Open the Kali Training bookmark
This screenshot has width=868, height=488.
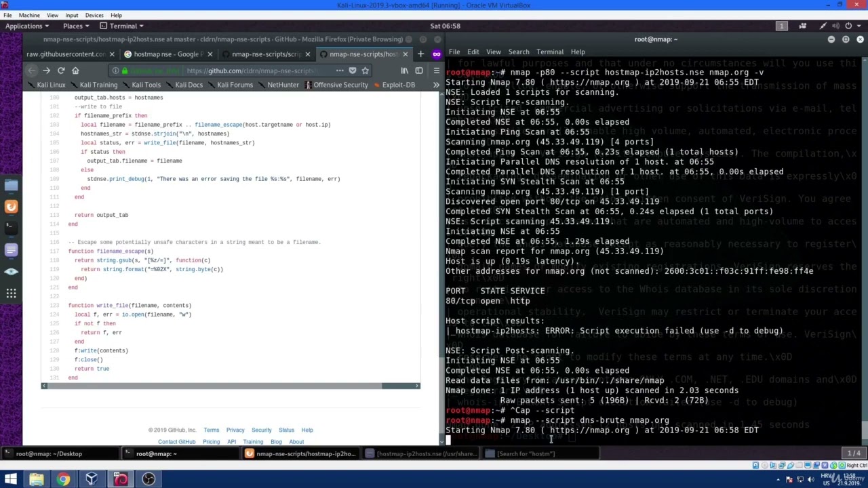click(x=94, y=85)
